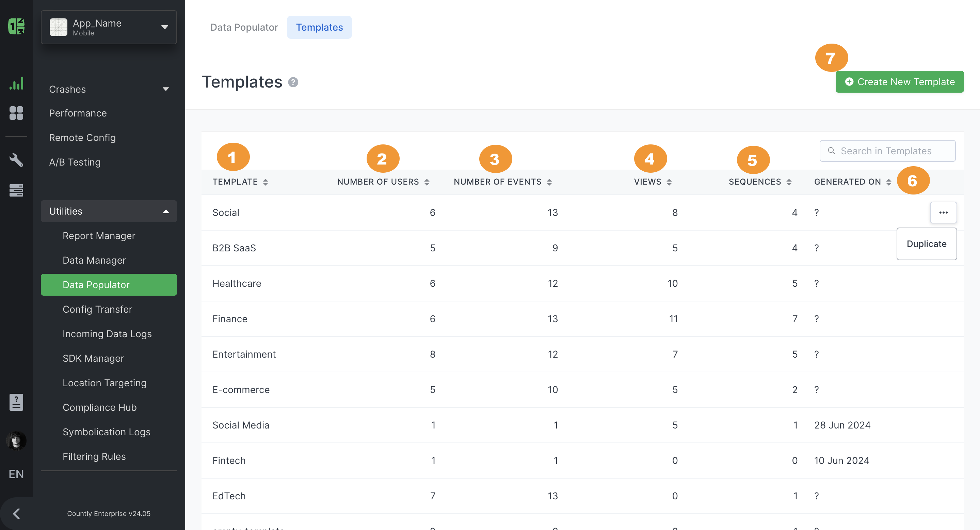Click the 28 Jun 2024 date cell
This screenshot has height=530, width=980.
pyautogui.click(x=842, y=425)
